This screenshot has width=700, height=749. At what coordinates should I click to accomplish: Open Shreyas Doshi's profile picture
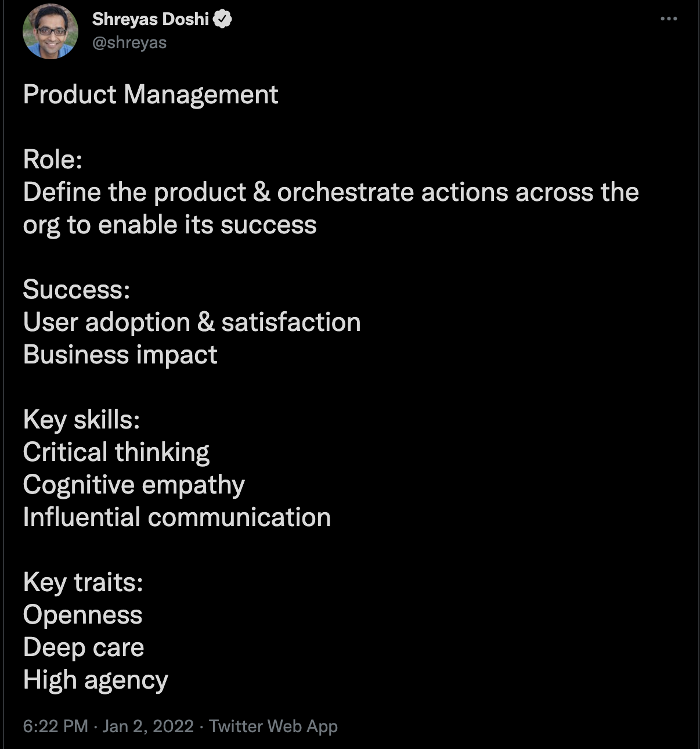[50, 31]
